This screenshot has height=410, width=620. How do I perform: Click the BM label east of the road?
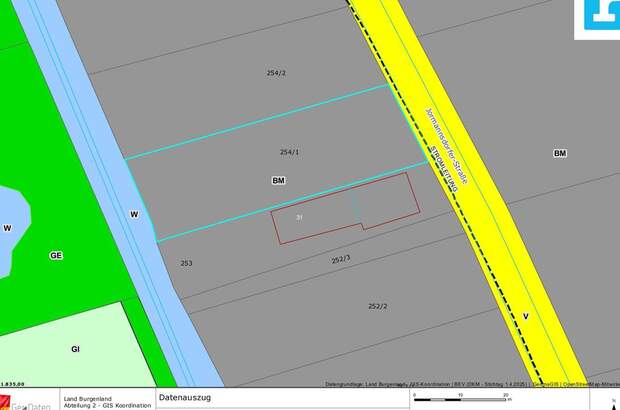(560, 153)
